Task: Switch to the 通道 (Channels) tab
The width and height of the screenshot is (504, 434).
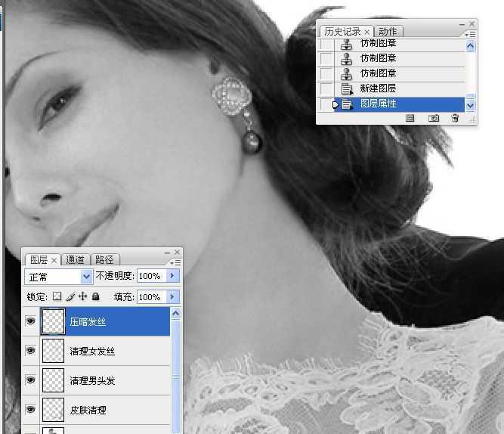Action: click(75, 259)
